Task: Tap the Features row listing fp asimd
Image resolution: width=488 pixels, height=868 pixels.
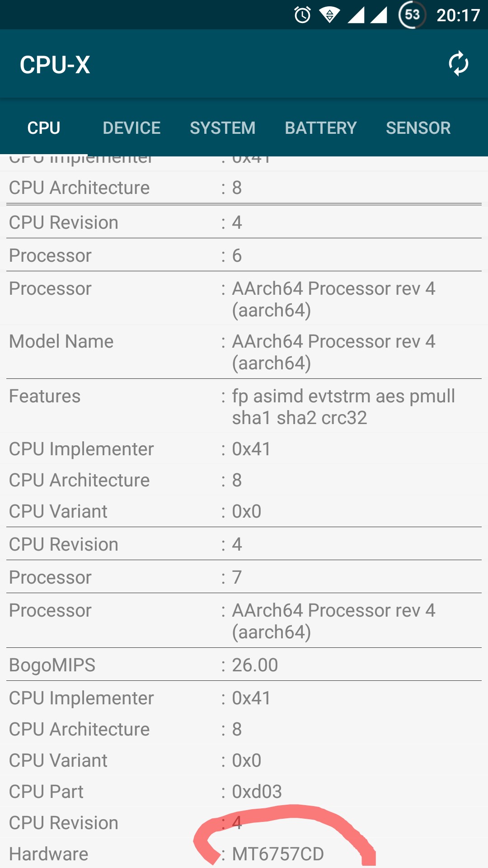Action: (x=244, y=406)
